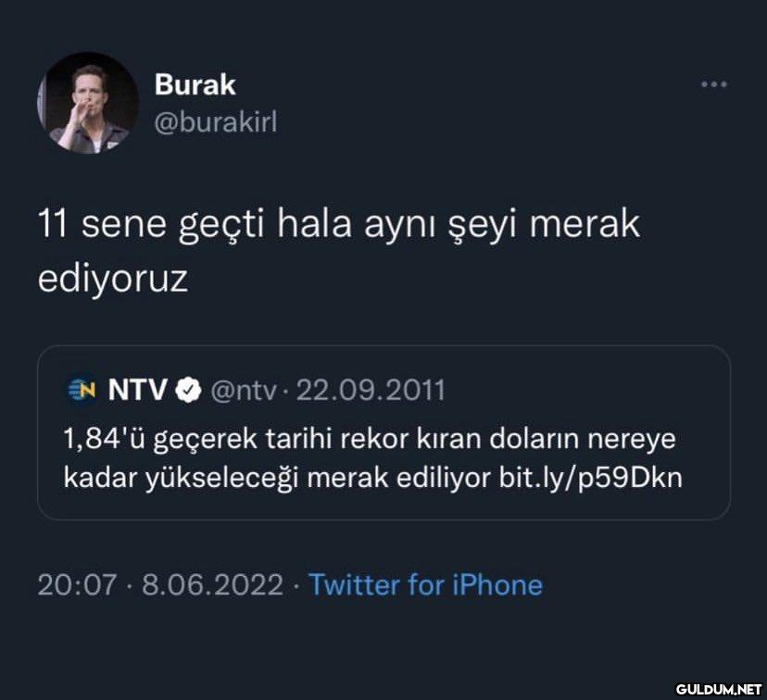The width and height of the screenshot is (767, 700).
Task: Click the NTV channel logo icon
Action: click(82, 390)
